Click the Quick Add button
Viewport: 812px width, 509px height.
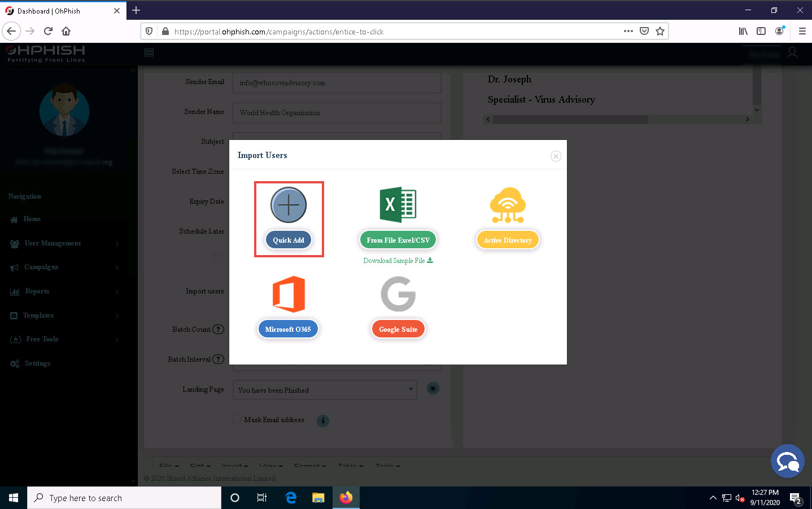[x=289, y=240]
